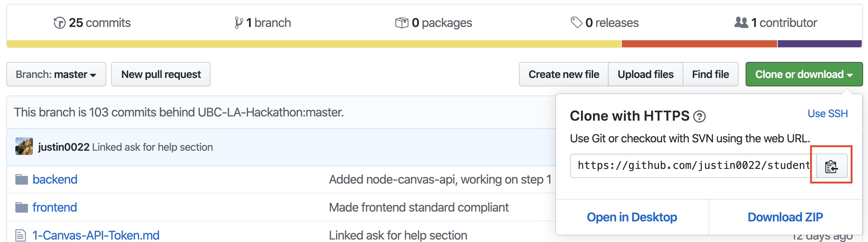This screenshot has width=868, height=242.
Task: Click the releases tag icon
Action: (576, 23)
